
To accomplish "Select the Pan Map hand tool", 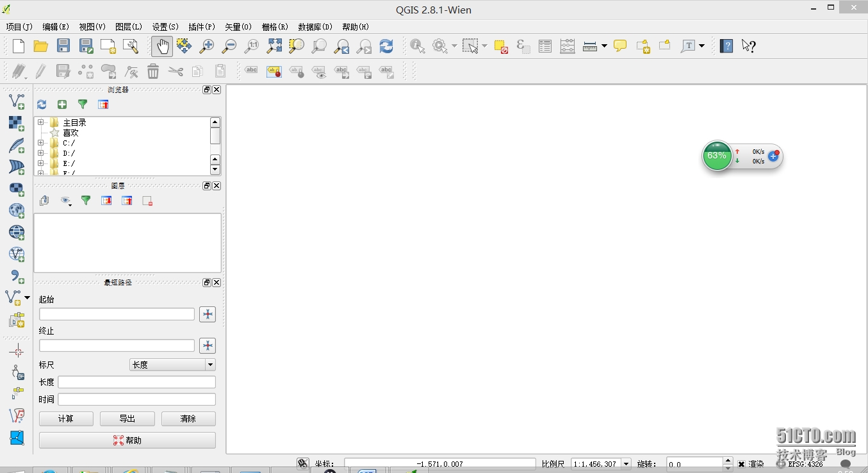I will pyautogui.click(x=162, y=46).
